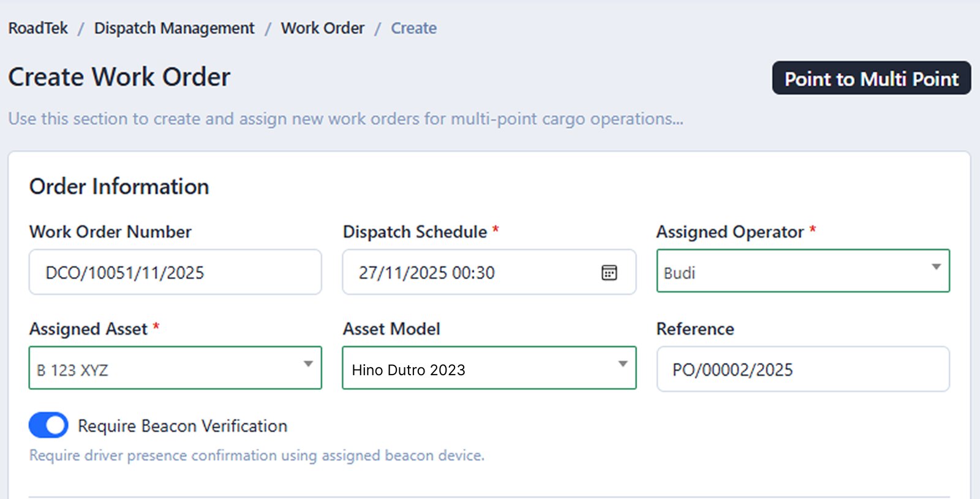Select the Reference input with PO/00002/2025
Image resolution: width=980 pixels, height=499 pixels.
[802, 370]
